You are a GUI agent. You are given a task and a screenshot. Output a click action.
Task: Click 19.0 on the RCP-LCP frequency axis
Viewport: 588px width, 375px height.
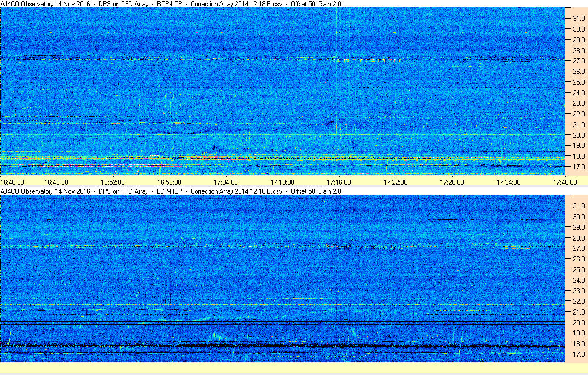tap(578, 145)
